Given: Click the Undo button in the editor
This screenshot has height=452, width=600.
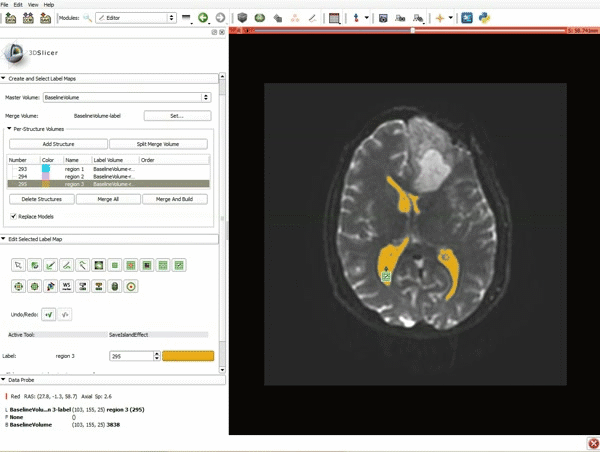Looking at the screenshot, I should [x=49, y=314].
